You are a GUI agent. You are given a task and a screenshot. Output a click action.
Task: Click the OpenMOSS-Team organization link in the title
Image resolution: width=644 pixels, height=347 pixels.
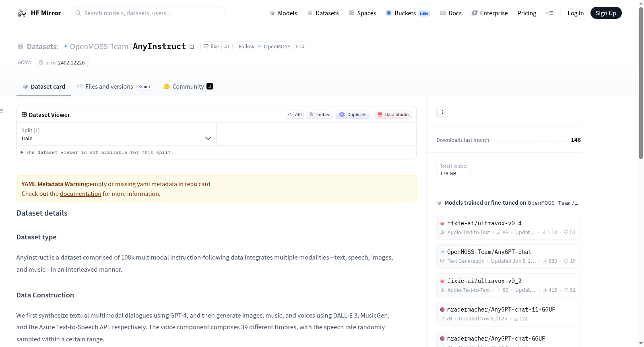pyautogui.click(x=99, y=47)
